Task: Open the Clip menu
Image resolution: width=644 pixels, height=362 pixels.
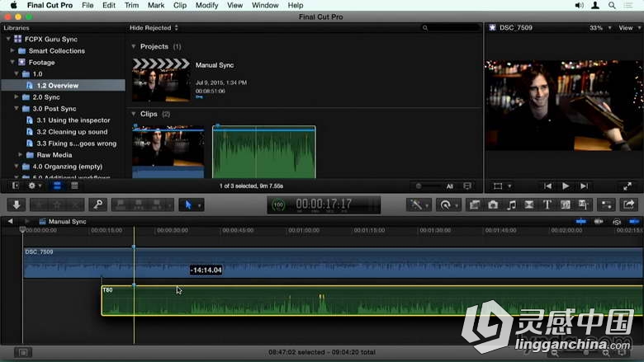Action: tap(180, 5)
